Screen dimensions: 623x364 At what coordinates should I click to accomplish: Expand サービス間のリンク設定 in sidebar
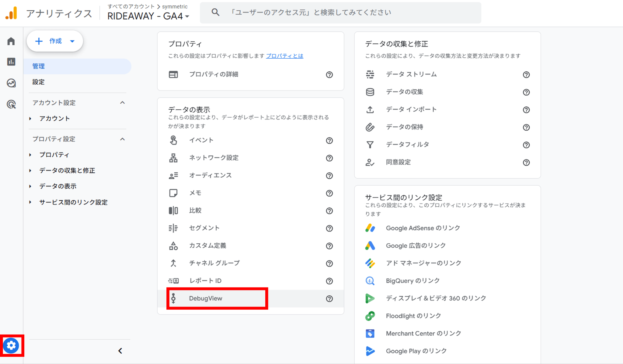[x=30, y=202]
